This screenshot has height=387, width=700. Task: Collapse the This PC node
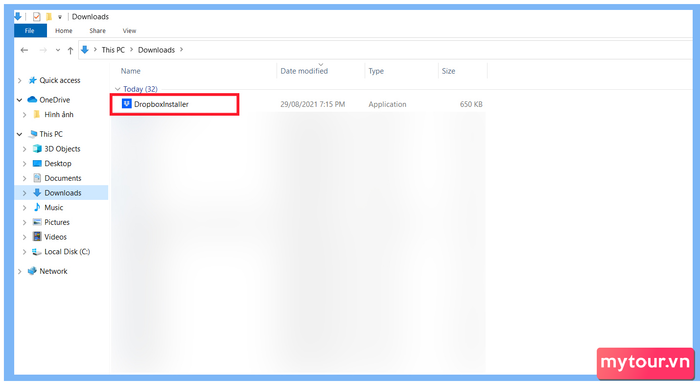point(20,134)
